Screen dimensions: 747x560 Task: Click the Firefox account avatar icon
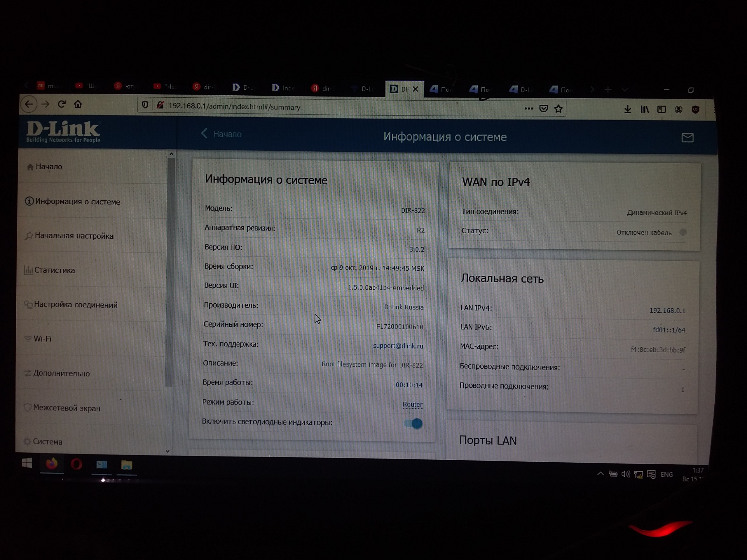678,109
